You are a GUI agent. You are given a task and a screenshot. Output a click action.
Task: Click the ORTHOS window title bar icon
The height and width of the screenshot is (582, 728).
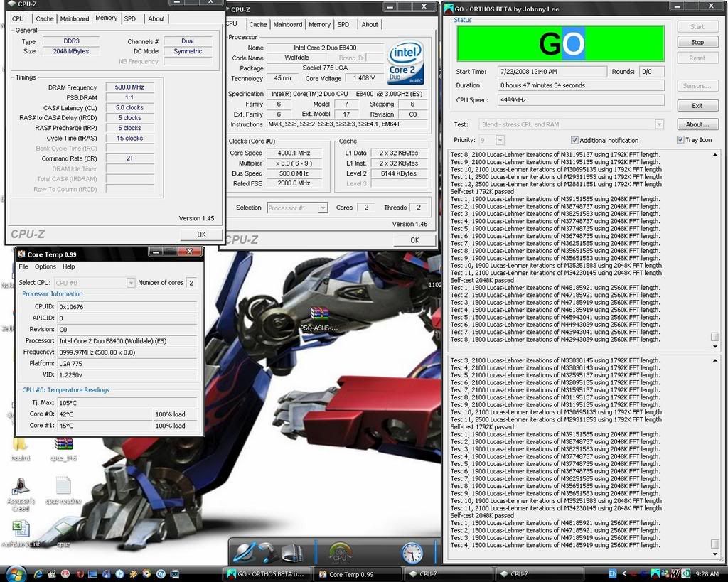click(x=449, y=9)
